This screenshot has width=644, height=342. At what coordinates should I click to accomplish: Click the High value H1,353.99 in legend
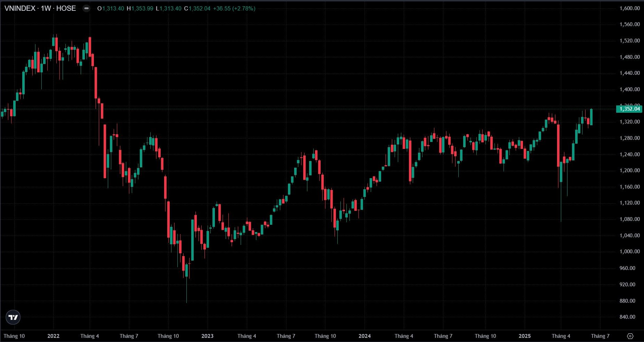pyautogui.click(x=140, y=8)
